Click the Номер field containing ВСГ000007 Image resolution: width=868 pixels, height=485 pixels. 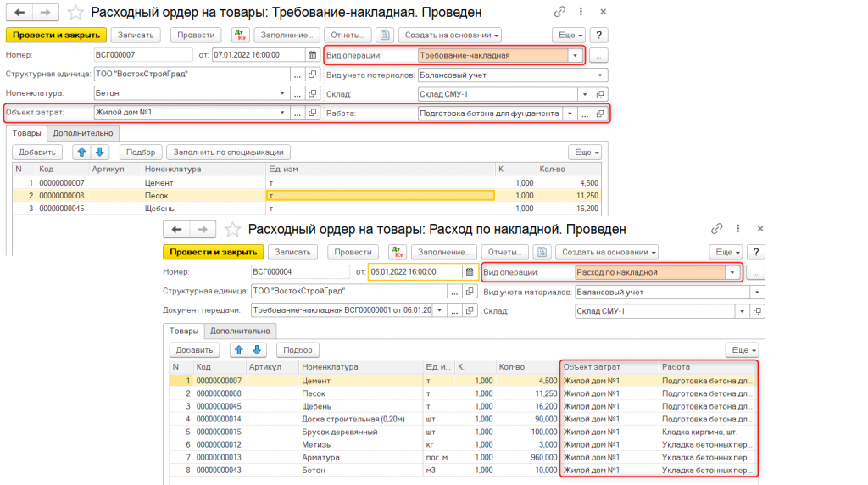pos(140,55)
